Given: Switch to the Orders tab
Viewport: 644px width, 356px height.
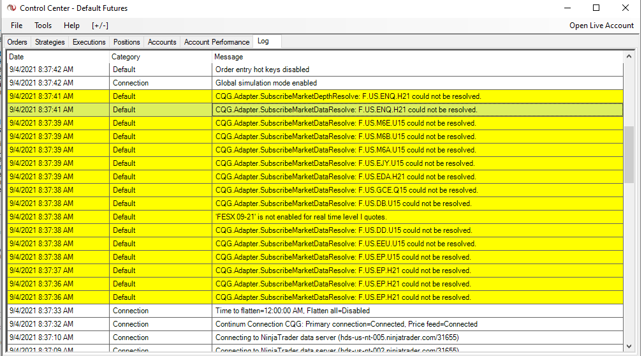Looking at the screenshot, I should click(17, 42).
